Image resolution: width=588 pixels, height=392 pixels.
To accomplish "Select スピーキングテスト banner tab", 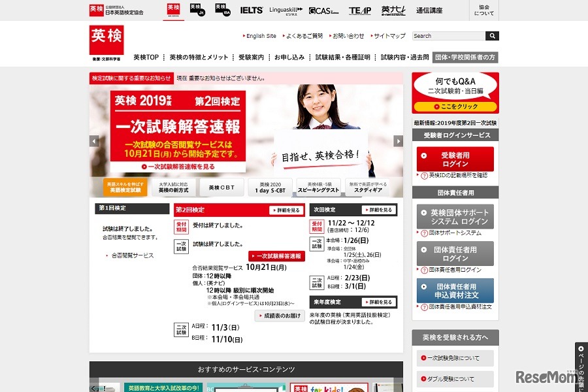I will 318,188.
